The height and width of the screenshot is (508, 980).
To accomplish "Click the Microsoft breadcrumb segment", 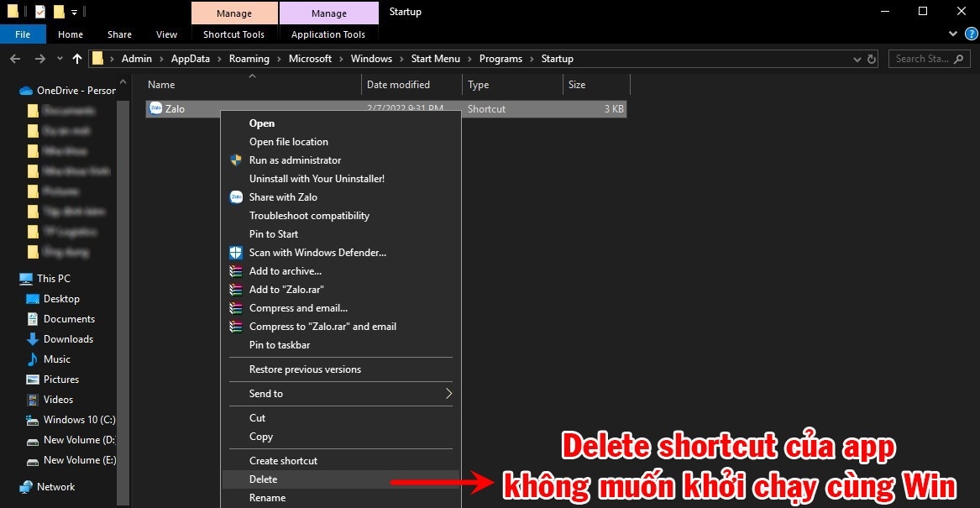I will click(310, 59).
